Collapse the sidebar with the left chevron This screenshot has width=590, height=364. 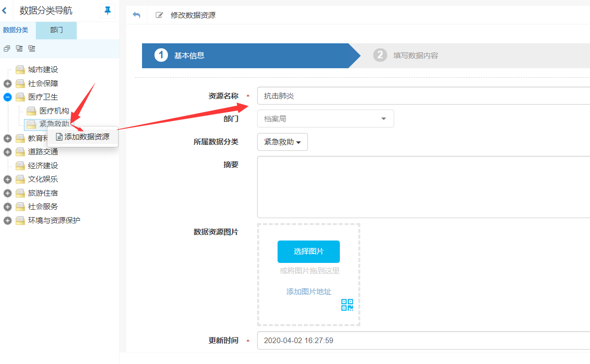pyautogui.click(x=4, y=10)
